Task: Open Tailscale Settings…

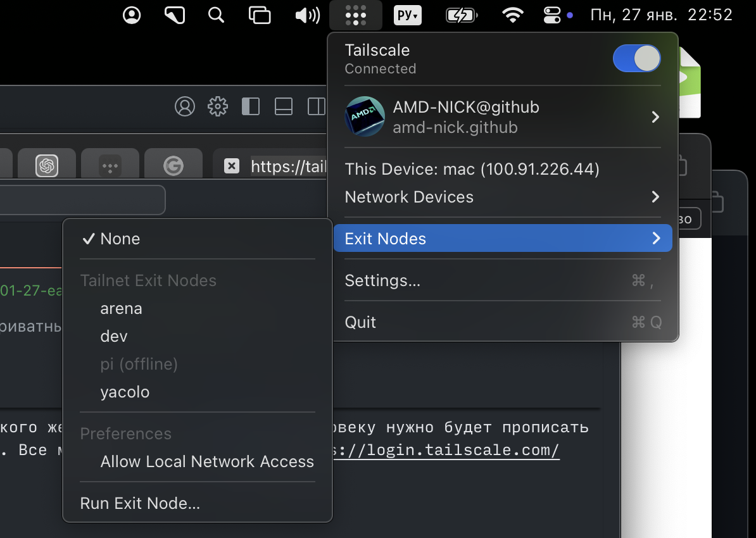Action: [x=382, y=280]
